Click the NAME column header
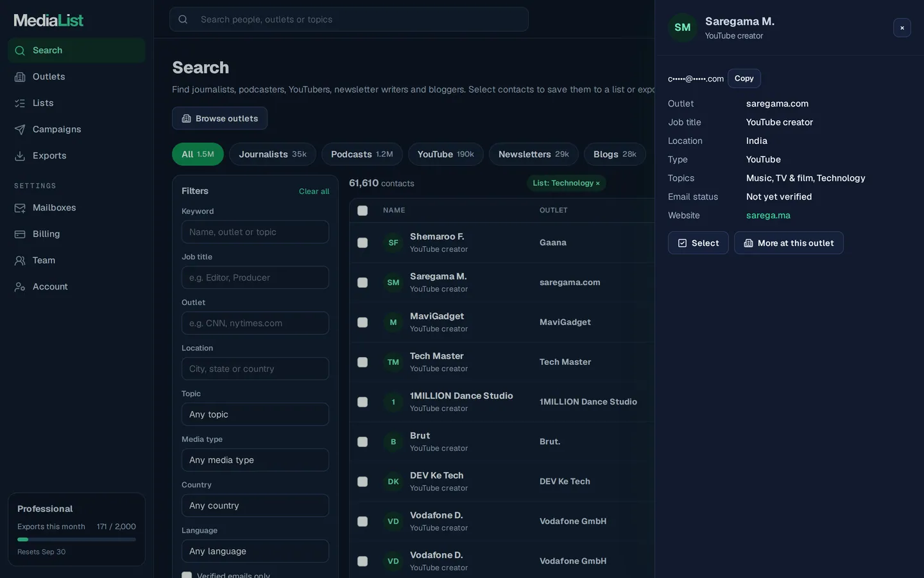Screen dimensions: 924x578 [394, 211]
